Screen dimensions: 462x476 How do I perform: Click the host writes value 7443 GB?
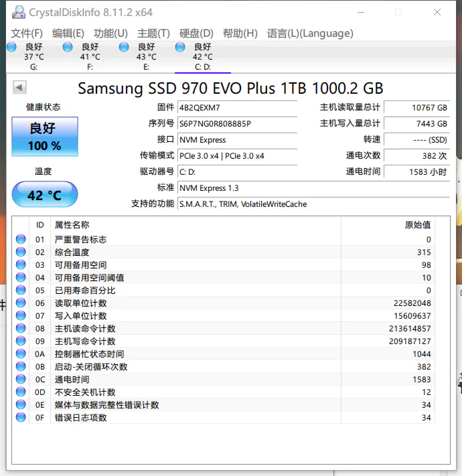416,124
